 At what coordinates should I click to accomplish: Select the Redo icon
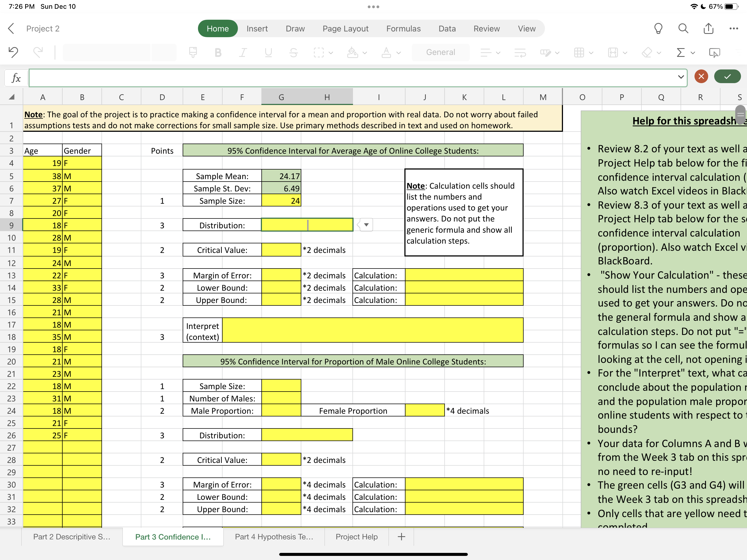click(38, 52)
